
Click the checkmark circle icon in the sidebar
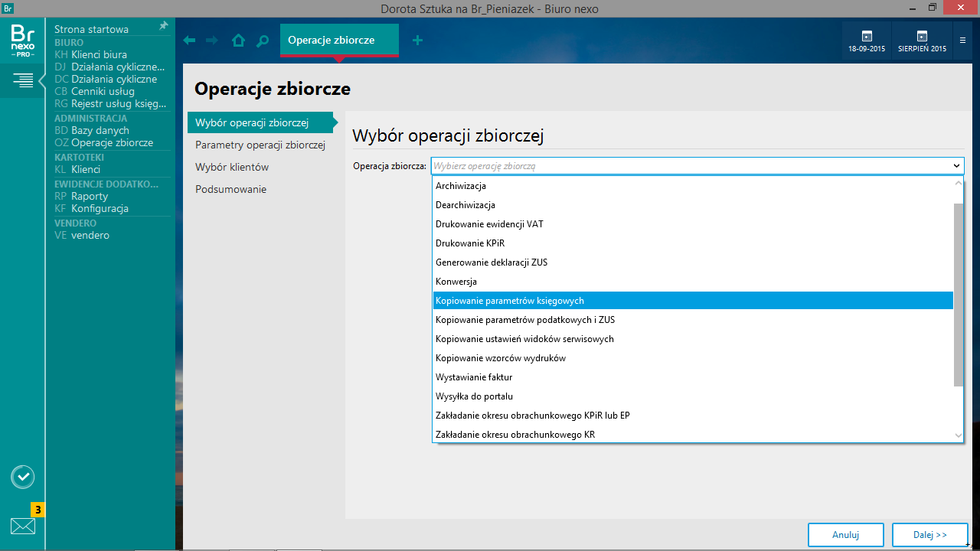(23, 477)
